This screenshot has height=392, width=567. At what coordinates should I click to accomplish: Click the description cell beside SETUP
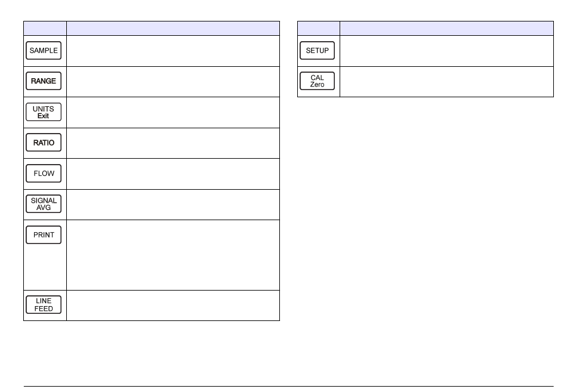[x=446, y=51]
